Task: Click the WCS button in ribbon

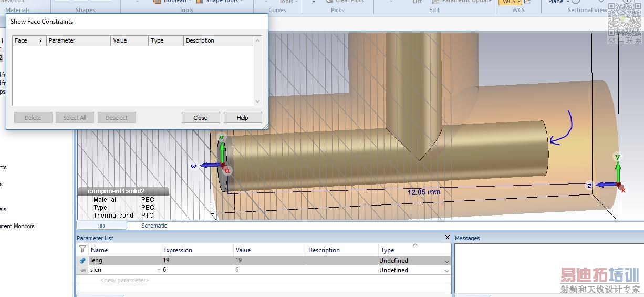Action: (x=508, y=2)
